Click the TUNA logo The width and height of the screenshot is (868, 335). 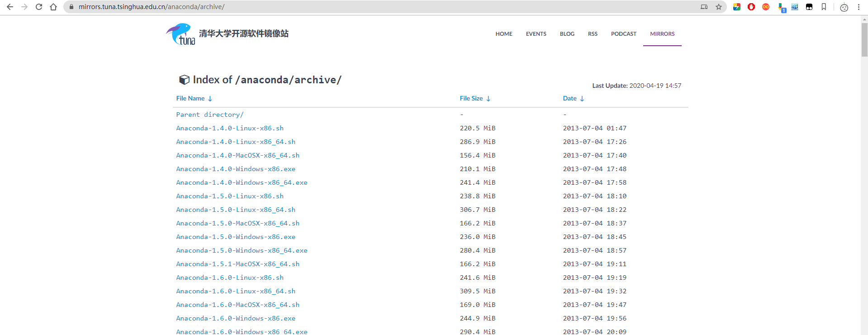click(x=180, y=34)
